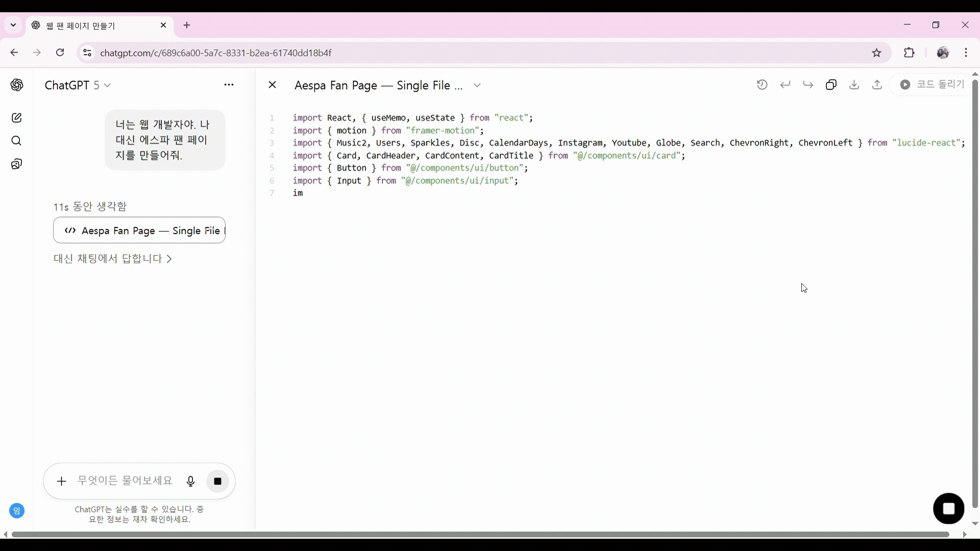
Task: Click the sidebar search chats icon
Action: point(16,141)
